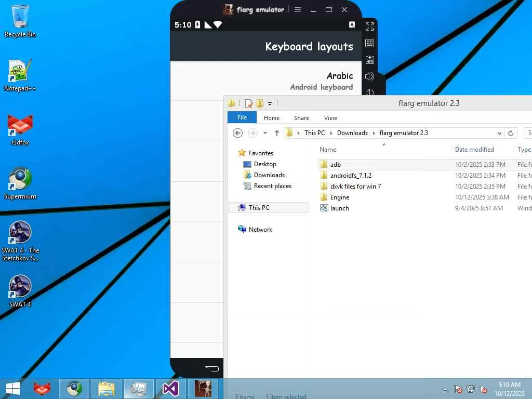Open recent locations dropdown in Explorer
The image size is (532, 399).
pos(265,133)
